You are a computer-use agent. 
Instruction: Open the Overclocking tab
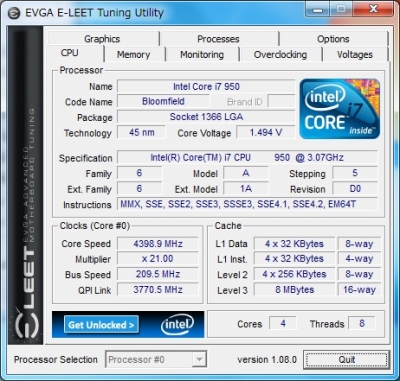(x=280, y=54)
